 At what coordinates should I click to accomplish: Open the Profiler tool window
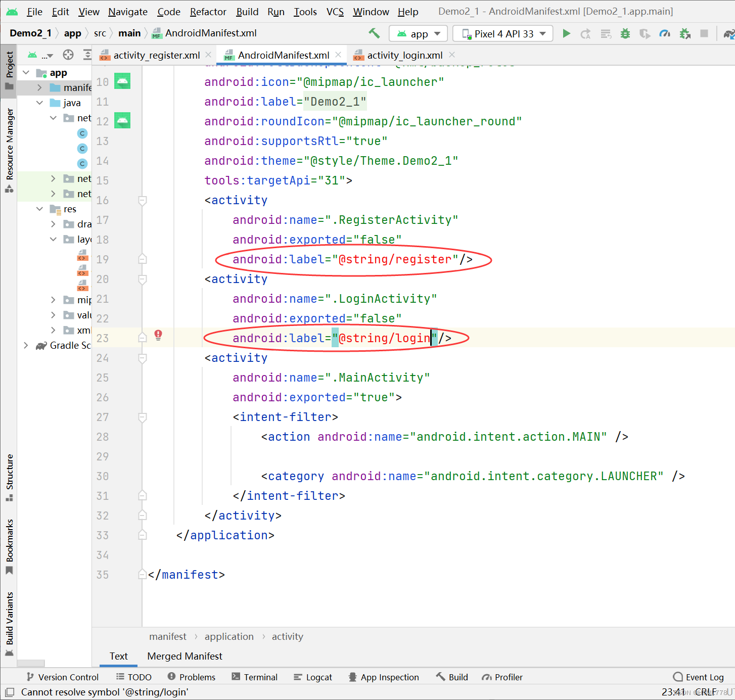coord(502,677)
